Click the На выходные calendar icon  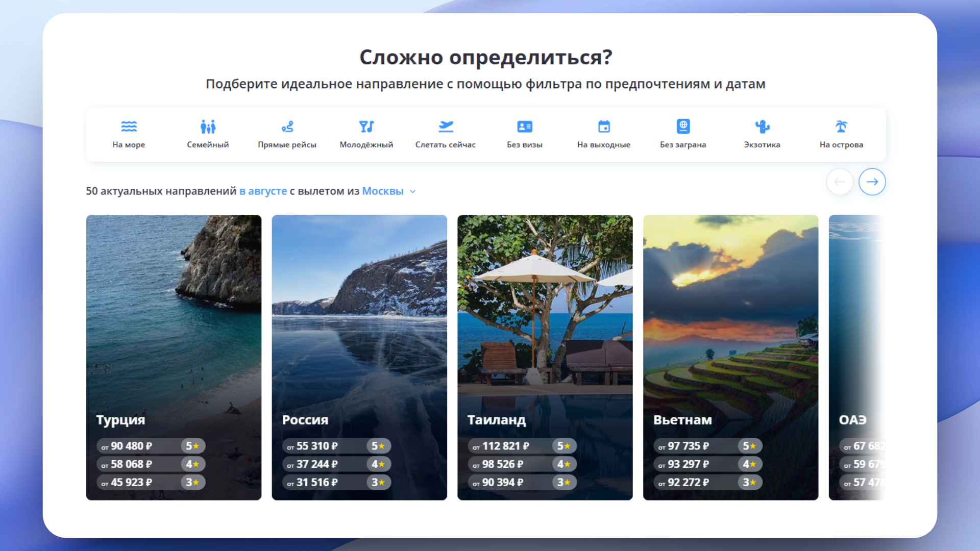click(x=604, y=127)
